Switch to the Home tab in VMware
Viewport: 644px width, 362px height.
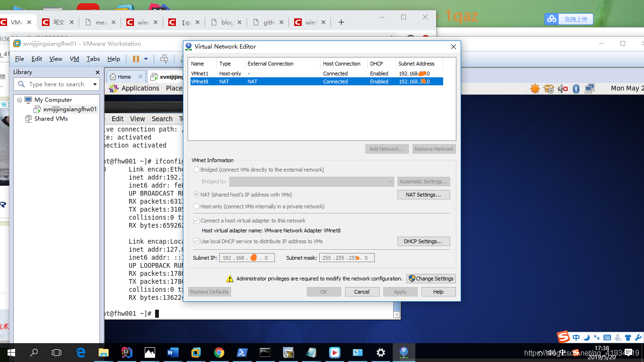coord(124,77)
